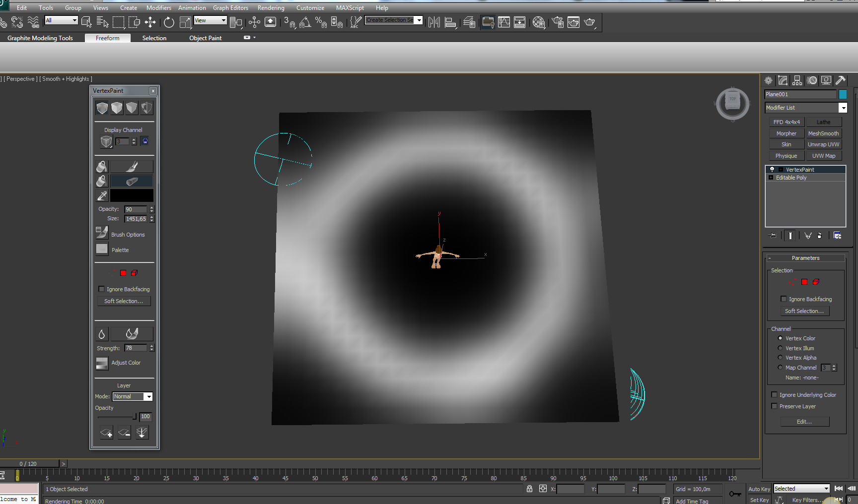Condense to single layer icon

[x=142, y=433]
